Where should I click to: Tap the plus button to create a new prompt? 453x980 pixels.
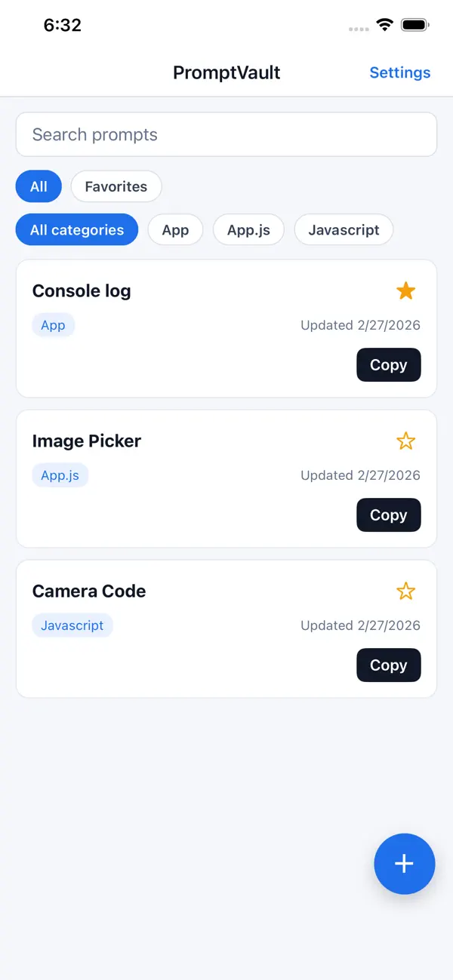click(x=405, y=864)
